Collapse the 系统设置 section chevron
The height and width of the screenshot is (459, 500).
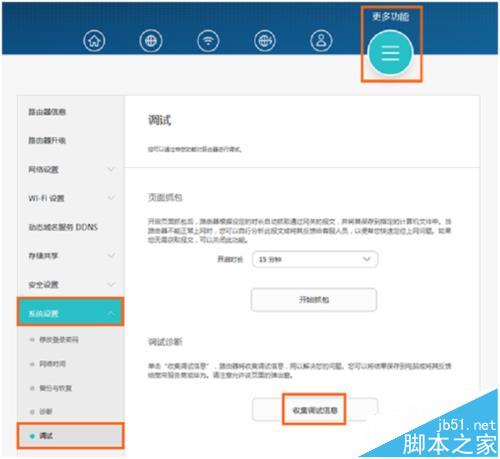pyautogui.click(x=111, y=313)
